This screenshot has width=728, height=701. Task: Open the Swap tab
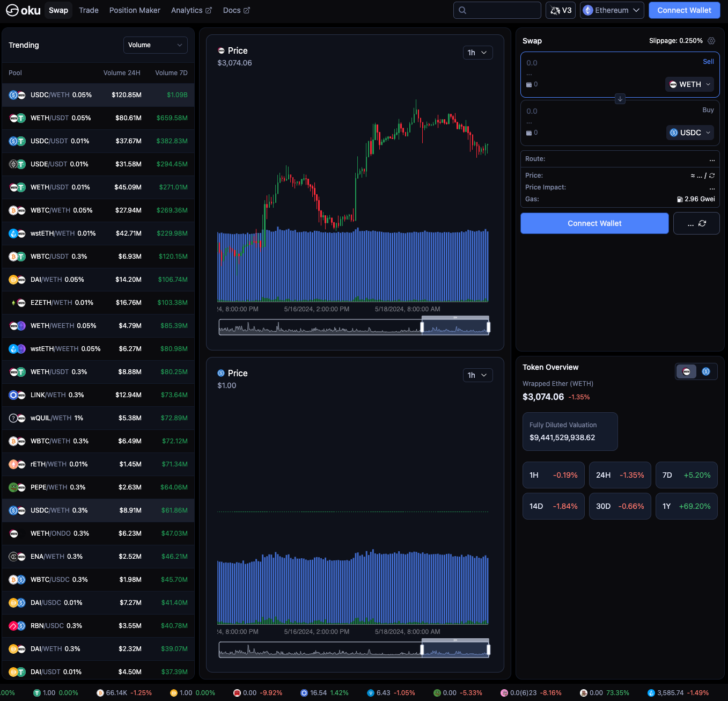click(58, 10)
